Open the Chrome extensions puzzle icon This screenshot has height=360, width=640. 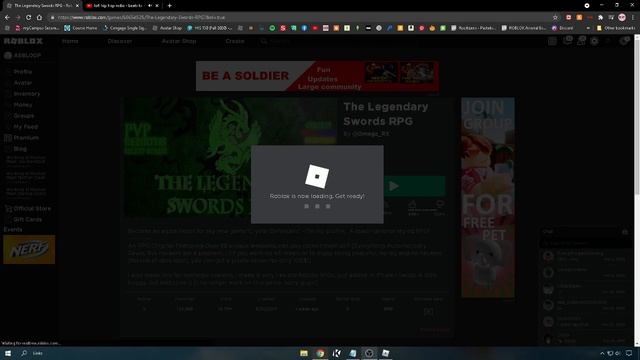coord(600,18)
